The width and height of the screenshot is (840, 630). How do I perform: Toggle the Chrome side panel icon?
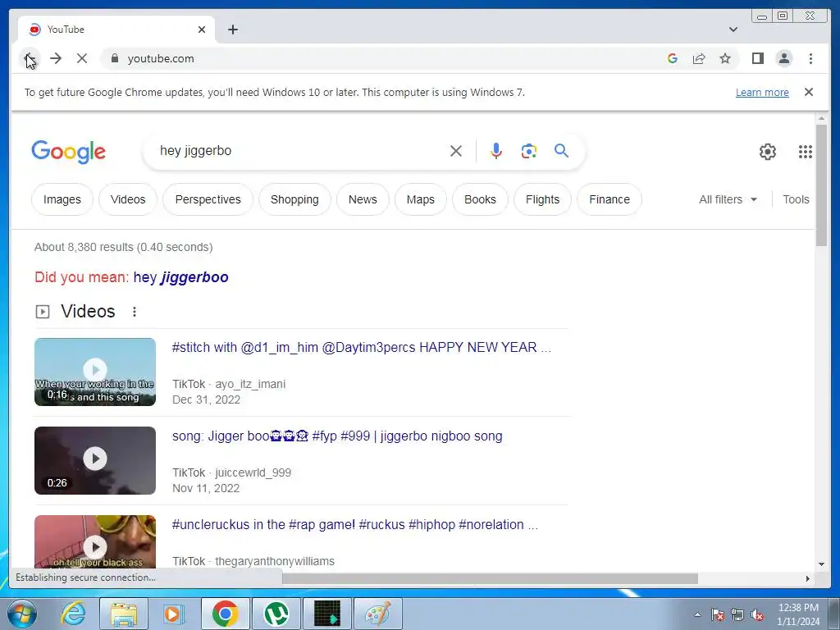tap(757, 58)
